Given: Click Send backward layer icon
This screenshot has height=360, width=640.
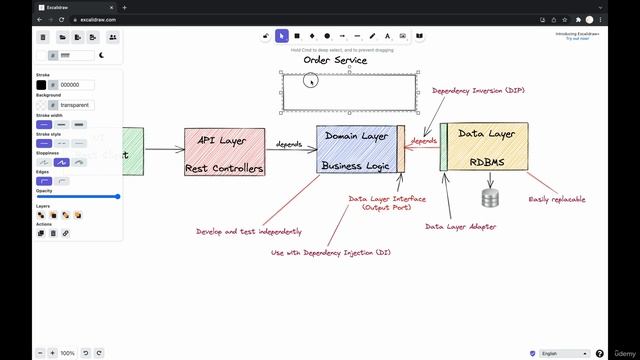Looking at the screenshot, I should point(53,215).
